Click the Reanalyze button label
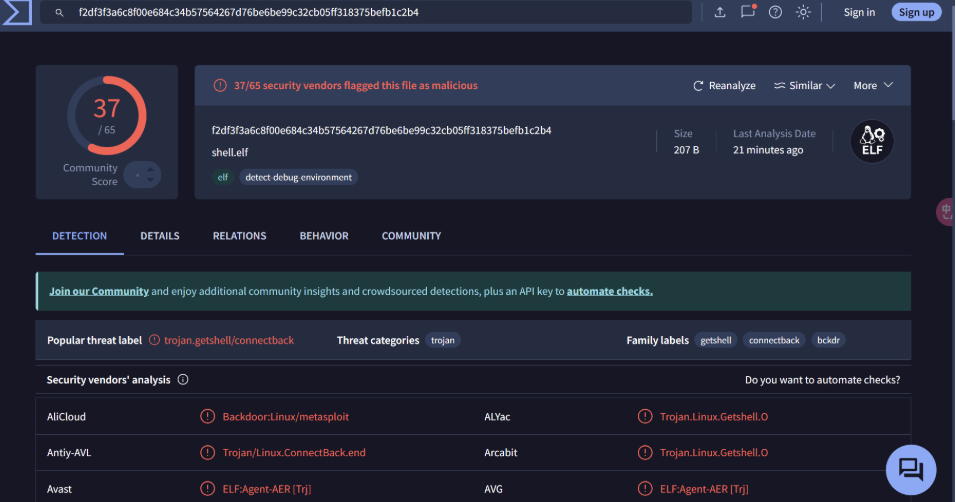956x502 pixels. (x=732, y=85)
